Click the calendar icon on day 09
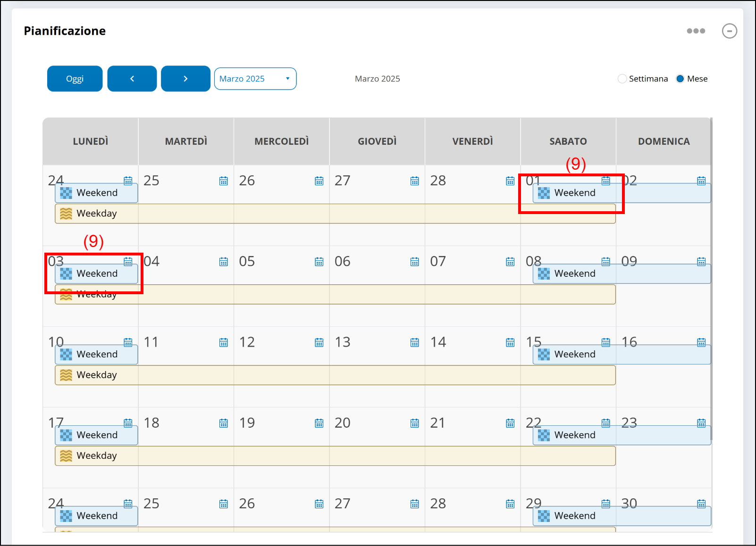756x546 pixels. tap(701, 262)
